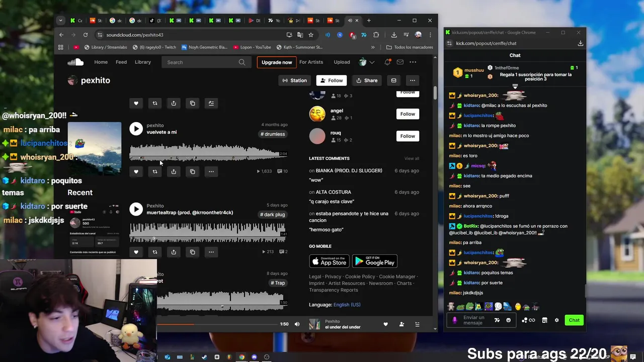Click the search magnifier icon
The height and width of the screenshot is (362, 644).
tap(242, 62)
